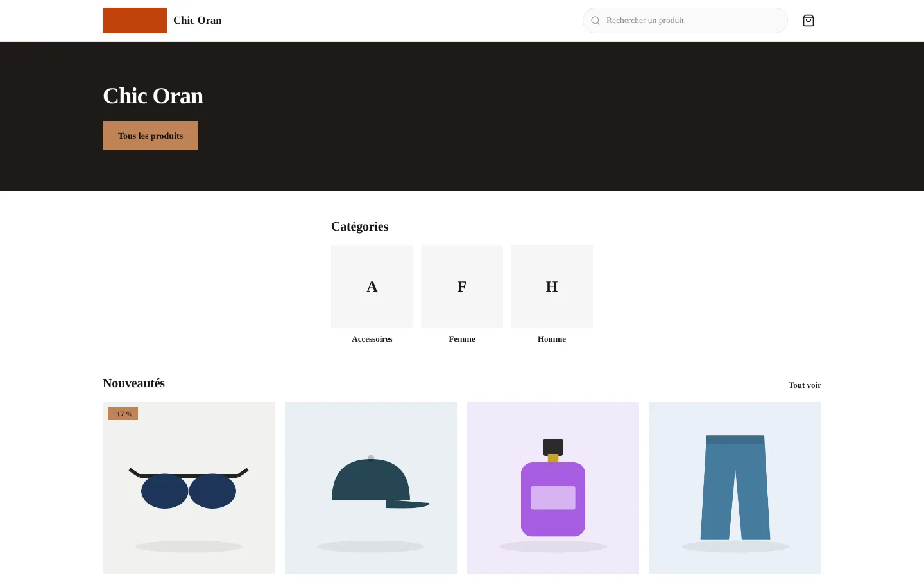Click the −17 % discount badge

[x=123, y=414]
